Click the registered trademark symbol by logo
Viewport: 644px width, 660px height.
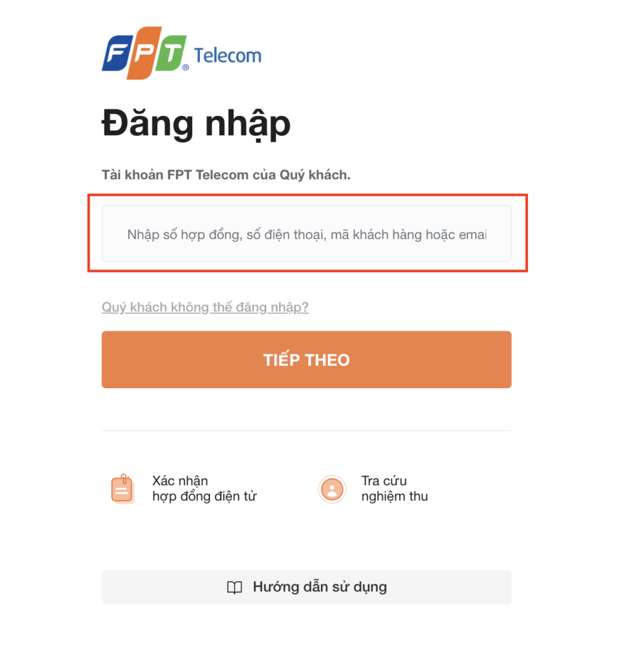(186, 67)
